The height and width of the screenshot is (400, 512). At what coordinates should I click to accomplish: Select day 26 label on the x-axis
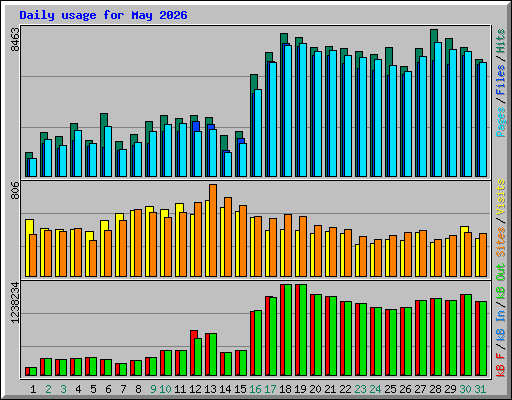point(405,389)
